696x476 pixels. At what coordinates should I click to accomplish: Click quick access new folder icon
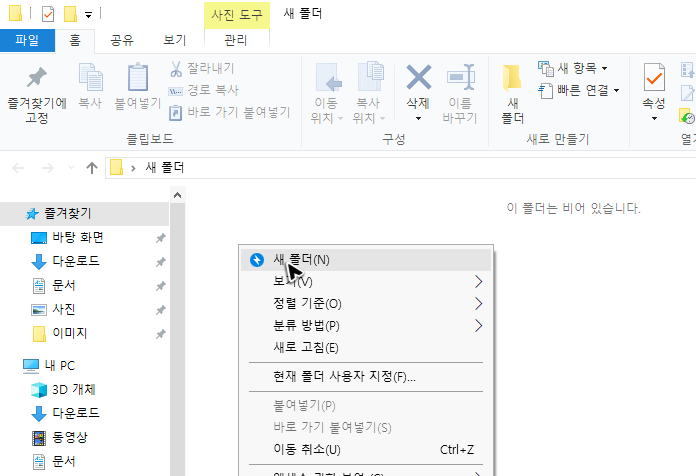71,14
